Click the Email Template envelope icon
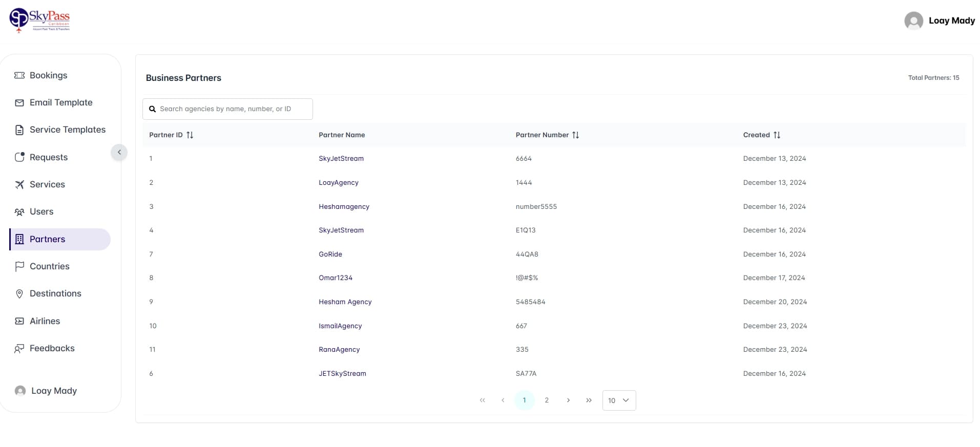Viewport: 980px width, 447px height. click(x=19, y=103)
